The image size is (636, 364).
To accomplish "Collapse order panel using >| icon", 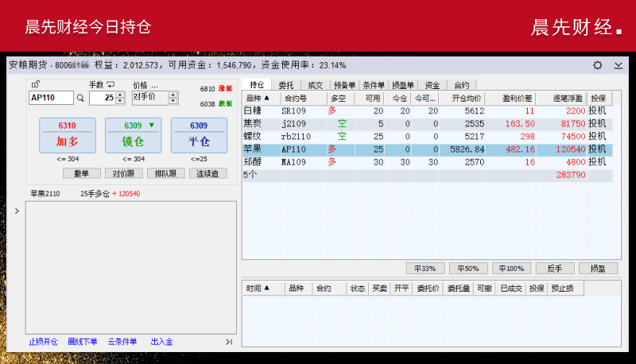I will click(x=229, y=342).
